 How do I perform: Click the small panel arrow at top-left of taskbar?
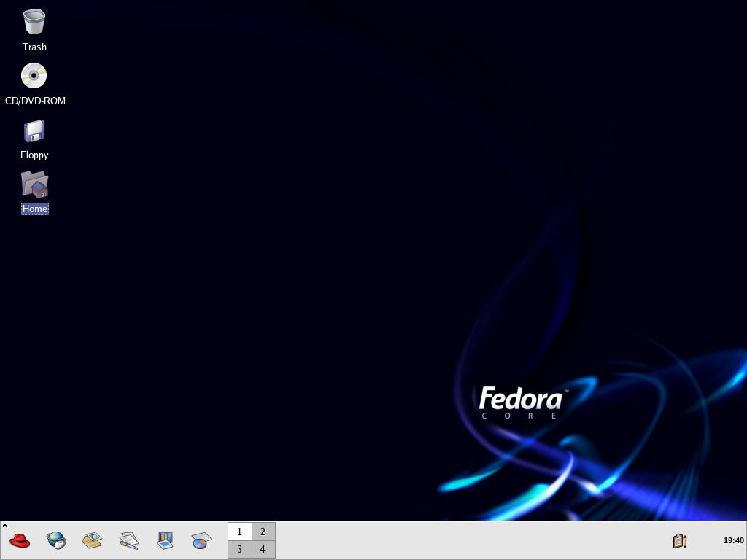point(4,525)
